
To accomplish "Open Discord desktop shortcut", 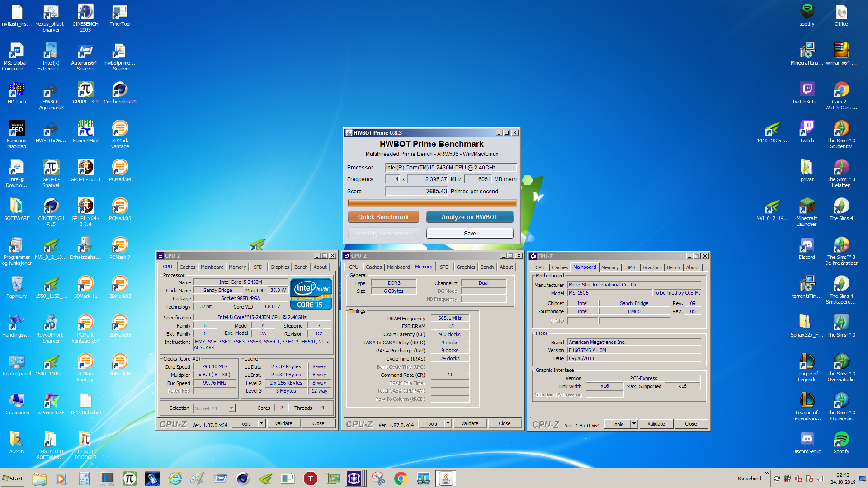I will click(x=807, y=249).
